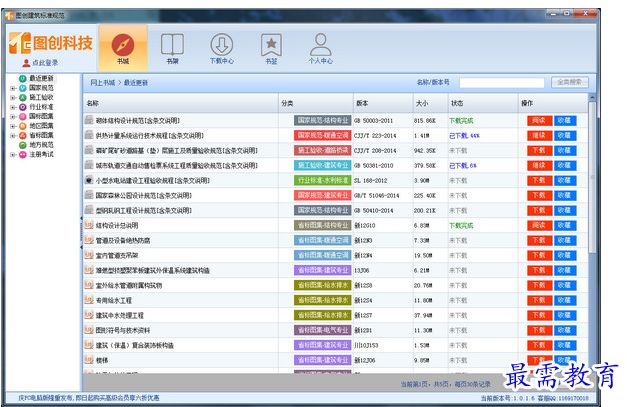The width and height of the screenshot is (627, 407).
Task: Click 收藏 for SL 168-2012 row
Action: 565,180
